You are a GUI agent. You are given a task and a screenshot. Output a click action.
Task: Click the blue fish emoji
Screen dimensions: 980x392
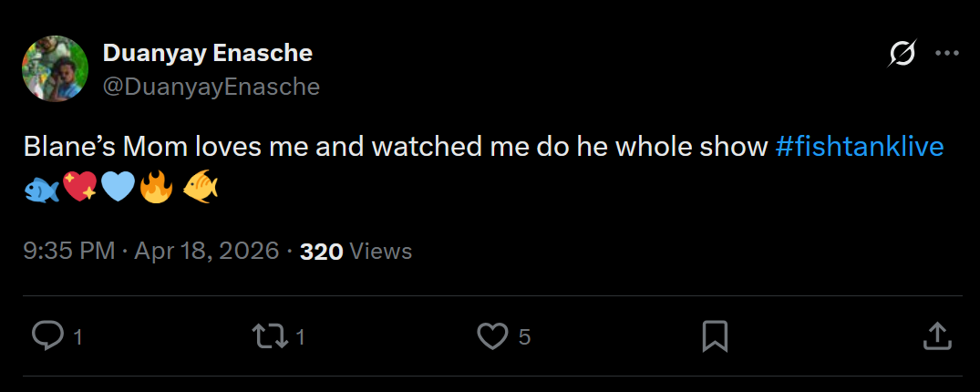pos(42,189)
